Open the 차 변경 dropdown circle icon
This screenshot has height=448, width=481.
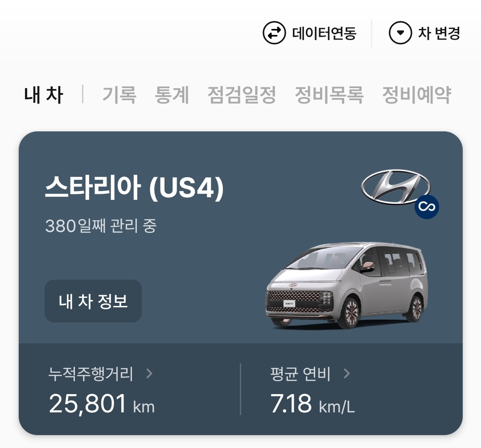tap(400, 33)
